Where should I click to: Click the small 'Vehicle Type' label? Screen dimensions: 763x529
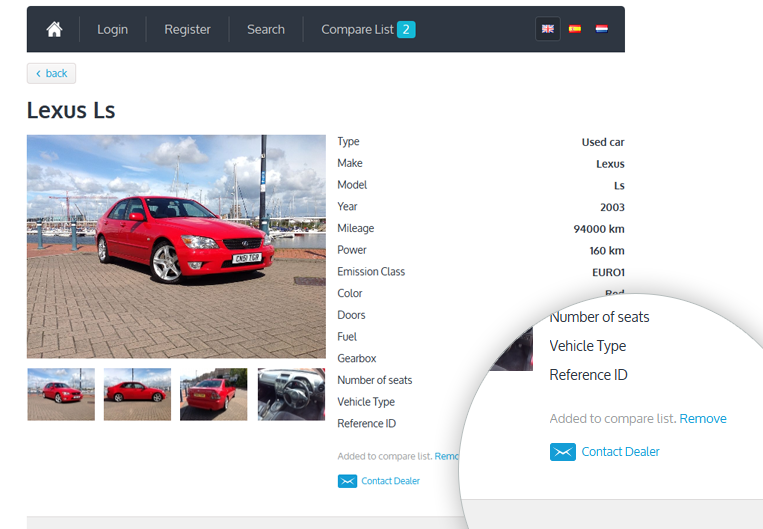click(x=366, y=402)
